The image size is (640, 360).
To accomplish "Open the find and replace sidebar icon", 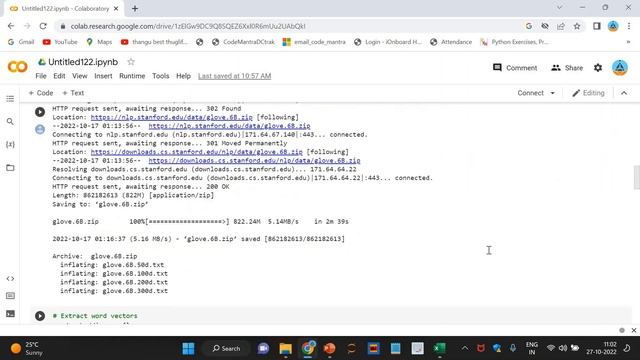I will [x=10, y=122].
